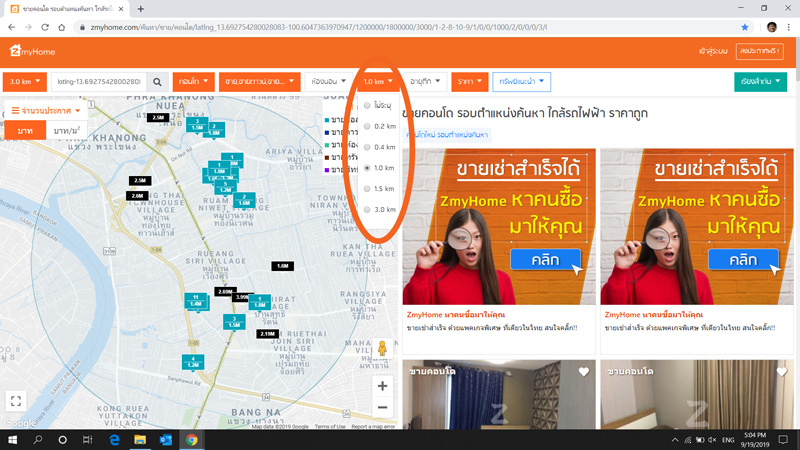This screenshot has height=450, width=800.
Task: Click the 'เข้าสู่ระบบ' login link
Action: pyautogui.click(x=713, y=51)
